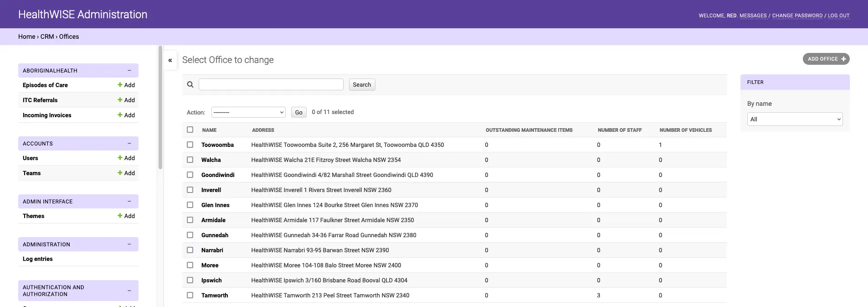Click the Add Office button
Viewport: 868px width, 307px height.
click(826, 59)
